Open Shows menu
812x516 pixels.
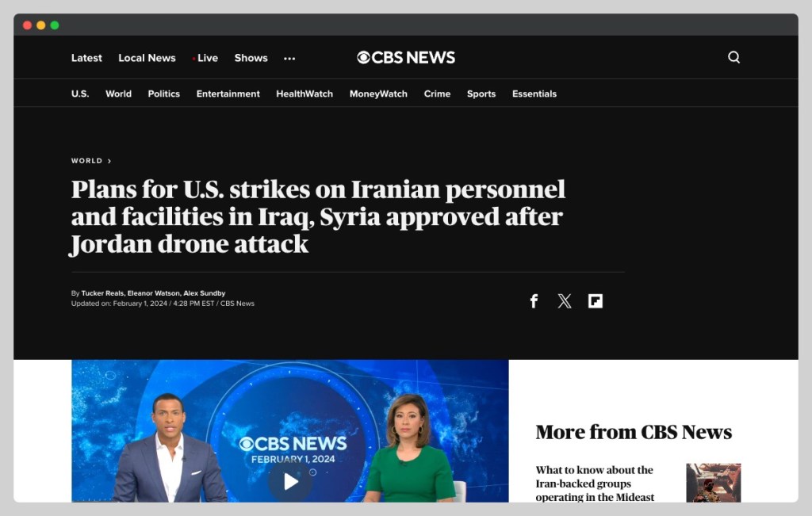251,58
